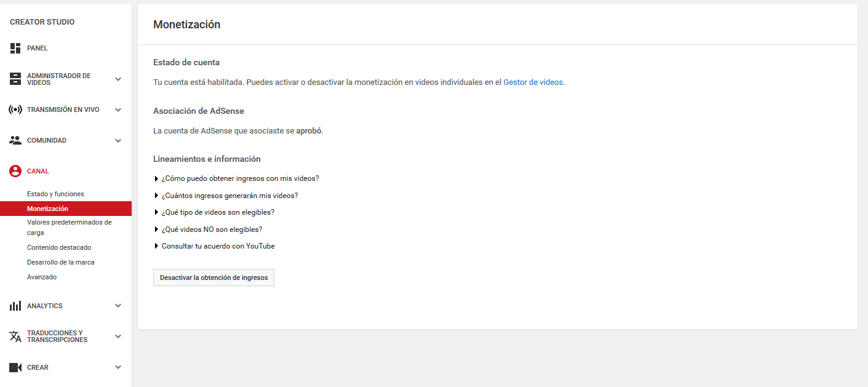Click the Monetización page title
The image size is (868, 387).
186,25
